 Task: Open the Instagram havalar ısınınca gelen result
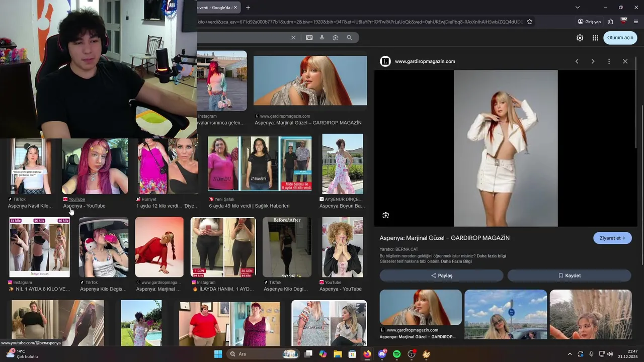click(222, 80)
